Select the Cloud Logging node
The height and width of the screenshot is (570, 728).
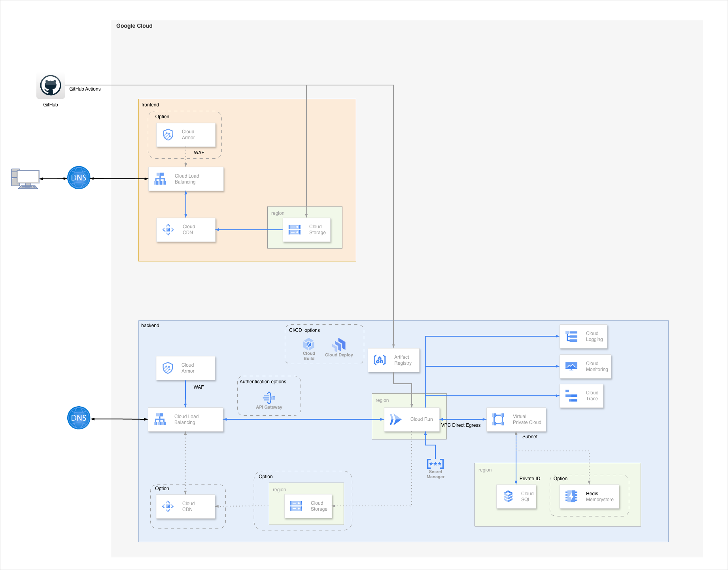[583, 337]
